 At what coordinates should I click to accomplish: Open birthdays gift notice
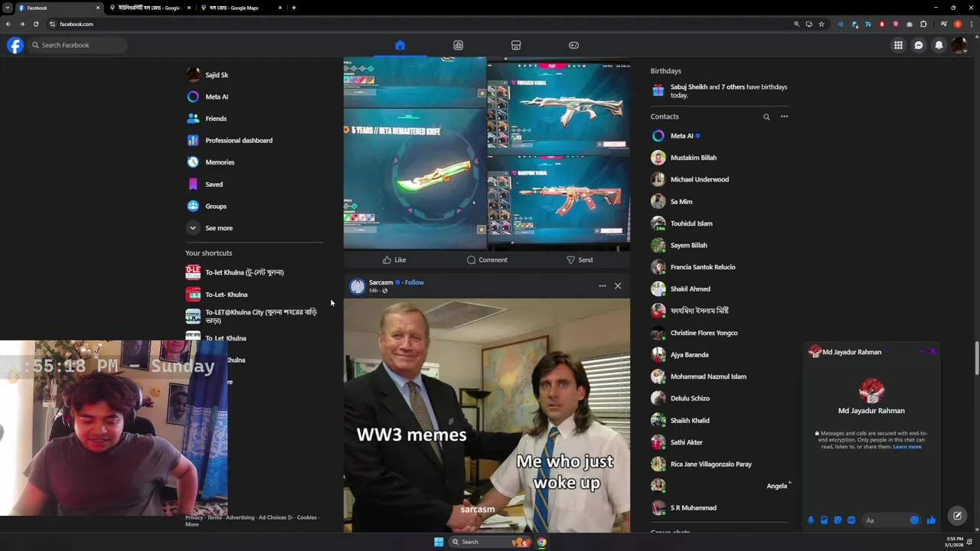click(720, 91)
